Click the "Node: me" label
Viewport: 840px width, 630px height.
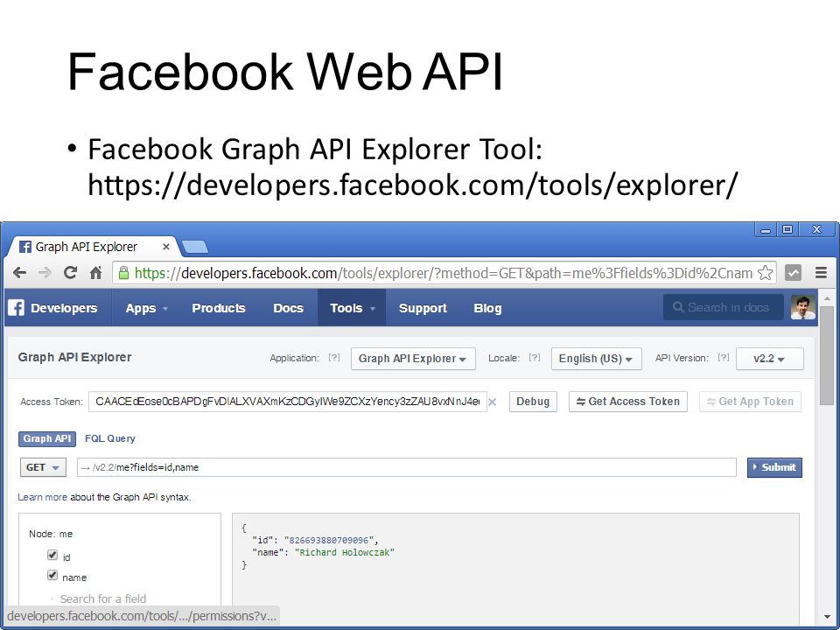click(x=51, y=534)
